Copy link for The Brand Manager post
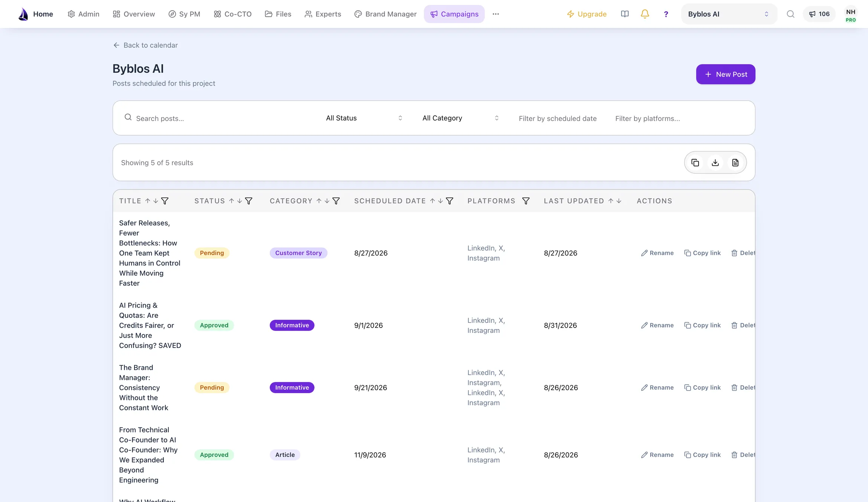 pyautogui.click(x=702, y=388)
